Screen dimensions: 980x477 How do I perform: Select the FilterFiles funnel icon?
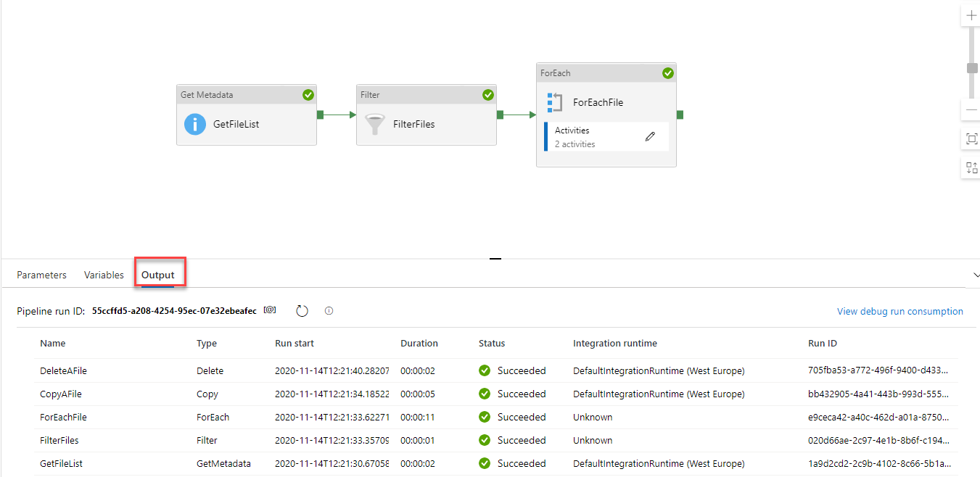point(375,124)
